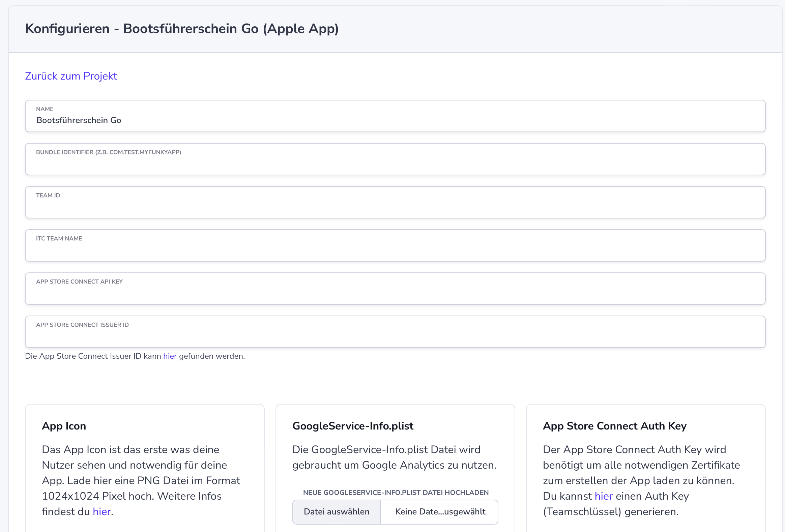
Task: Open 'hier' link to generate Auth Key
Action: pos(604,496)
